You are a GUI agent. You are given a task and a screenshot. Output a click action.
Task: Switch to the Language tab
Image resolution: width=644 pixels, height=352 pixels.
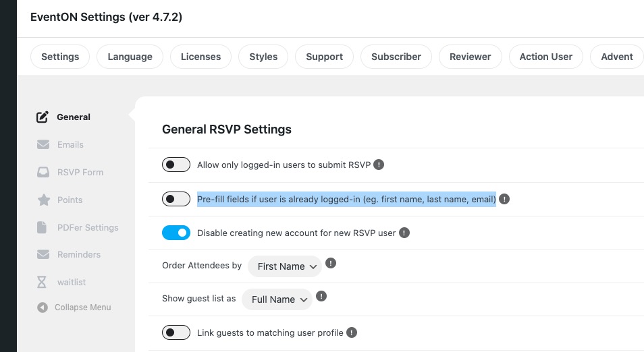130,57
